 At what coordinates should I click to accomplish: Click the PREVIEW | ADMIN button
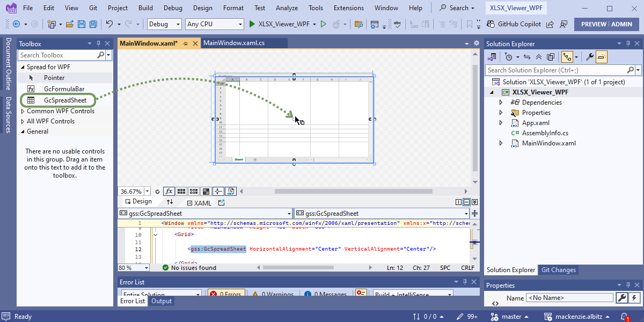(x=606, y=24)
